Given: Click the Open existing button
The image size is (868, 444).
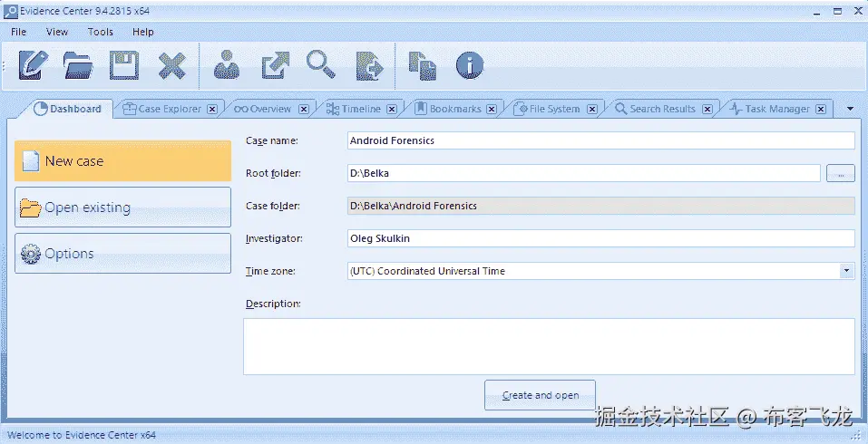Looking at the screenshot, I should (x=122, y=208).
